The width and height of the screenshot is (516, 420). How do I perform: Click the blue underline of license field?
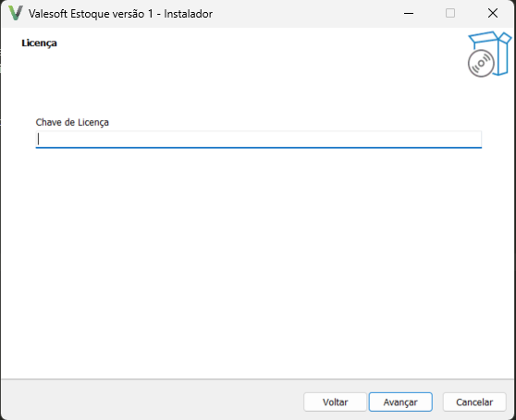click(x=259, y=147)
